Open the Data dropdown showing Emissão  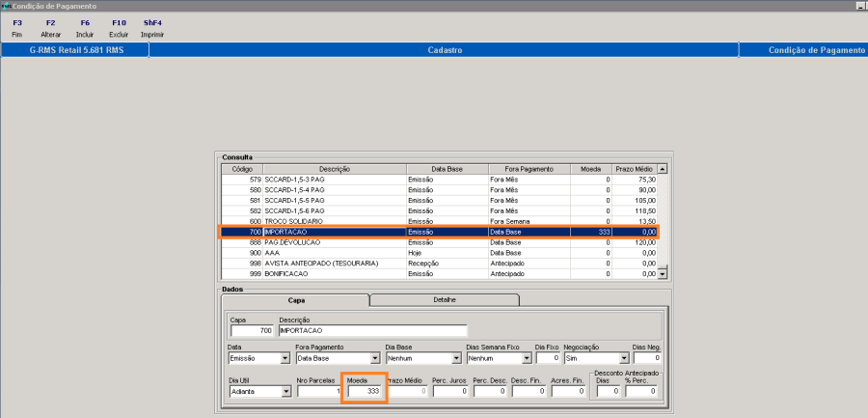tap(285, 358)
